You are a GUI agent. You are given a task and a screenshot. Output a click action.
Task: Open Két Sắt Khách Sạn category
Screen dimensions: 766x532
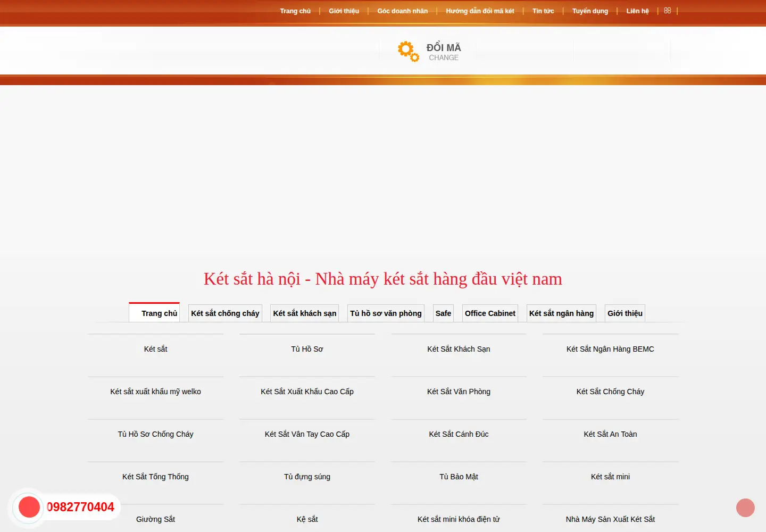tap(459, 349)
